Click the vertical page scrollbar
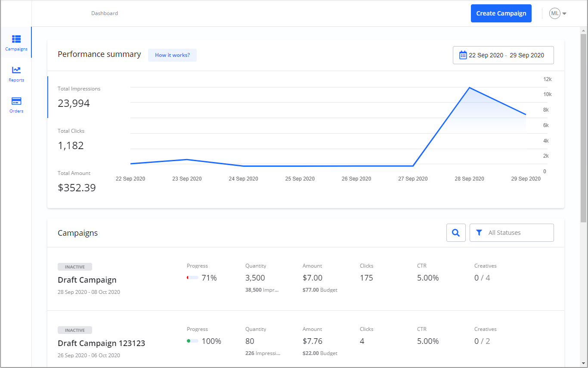The image size is (588, 368). (x=583, y=129)
